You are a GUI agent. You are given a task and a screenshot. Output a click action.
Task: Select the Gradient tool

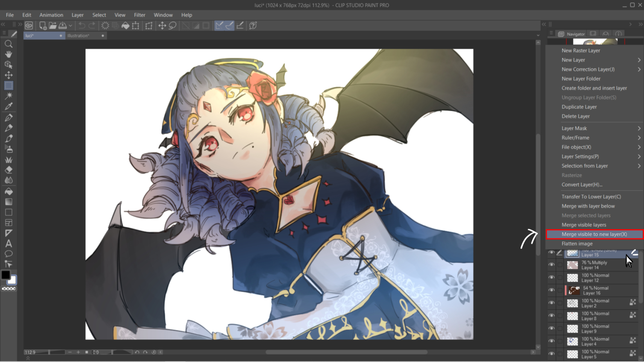coord(9,202)
